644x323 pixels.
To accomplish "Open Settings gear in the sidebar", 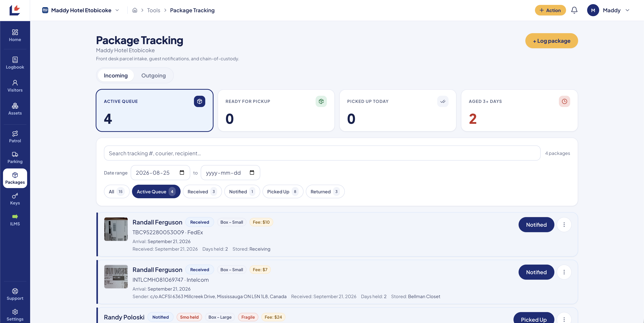I will 15,315.
